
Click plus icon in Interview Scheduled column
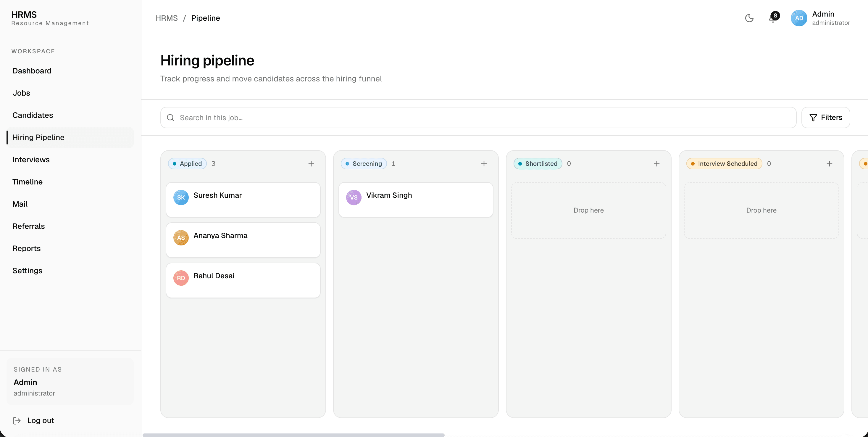(x=830, y=164)
